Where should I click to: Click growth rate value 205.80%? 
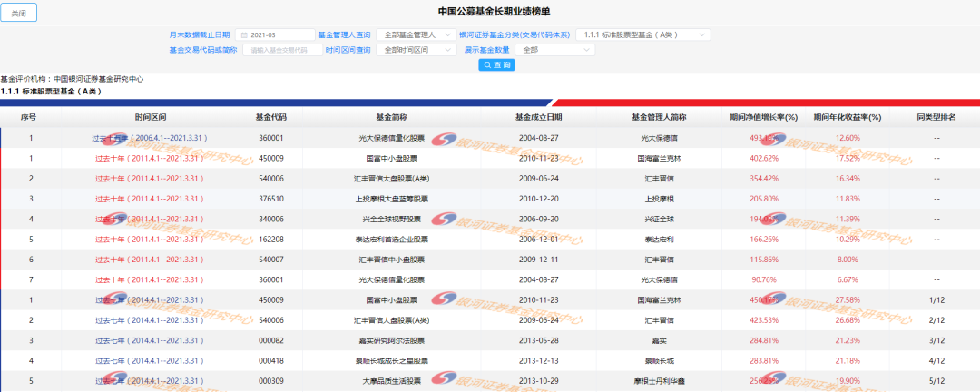tap(764, 199)
